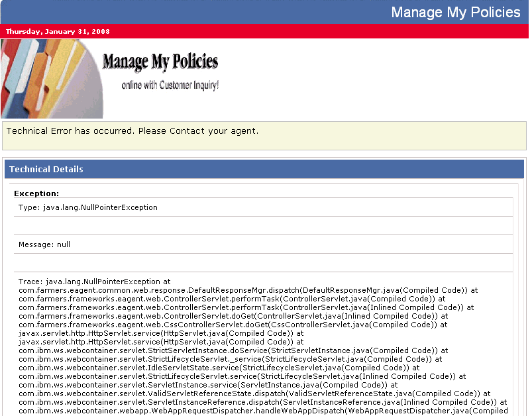This screenshot has height=416, width=532.
Task: Click the Manage My Policies title in blue header
Action: [455, 12]
